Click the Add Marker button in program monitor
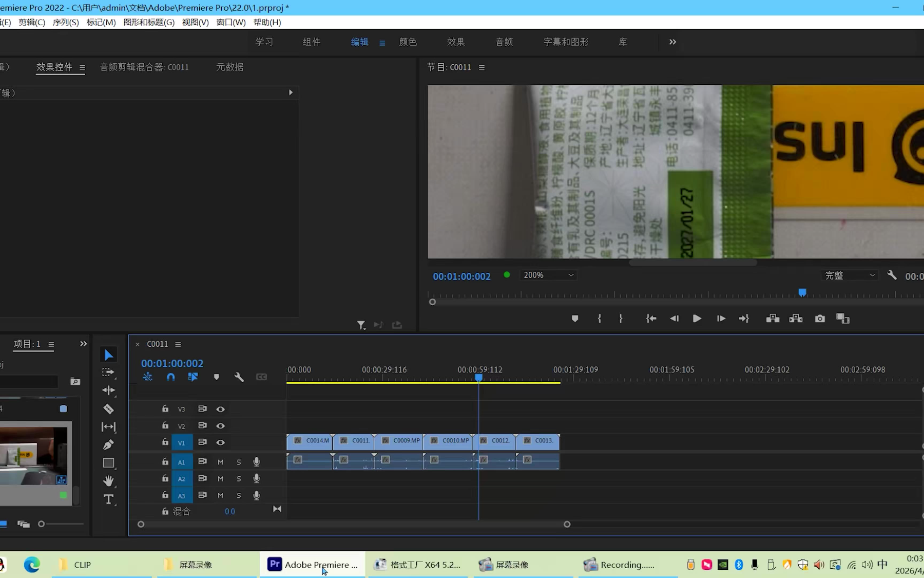Screen dimensions: 924x578 (x=575, y=319)
